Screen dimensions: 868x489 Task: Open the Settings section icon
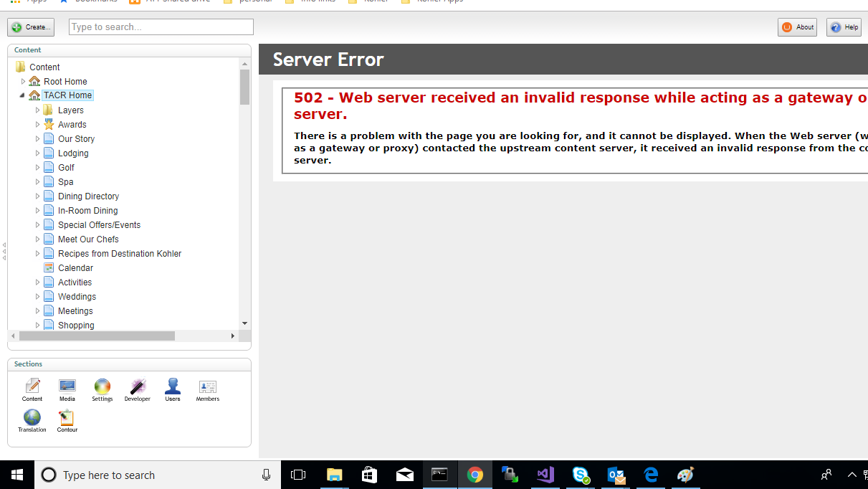pyautogui.click(x=102, y=386)
